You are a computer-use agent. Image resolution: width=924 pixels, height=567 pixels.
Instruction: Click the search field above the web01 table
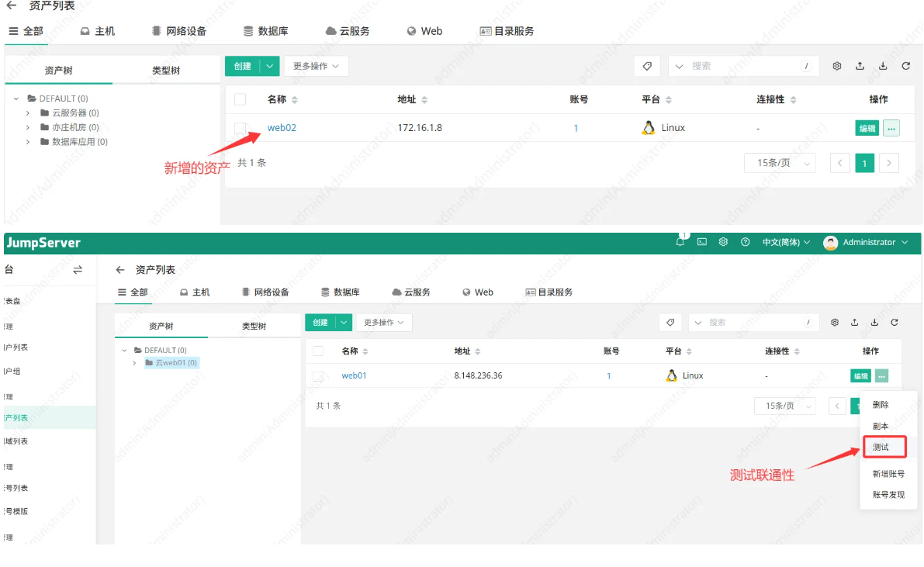point(753,323)
